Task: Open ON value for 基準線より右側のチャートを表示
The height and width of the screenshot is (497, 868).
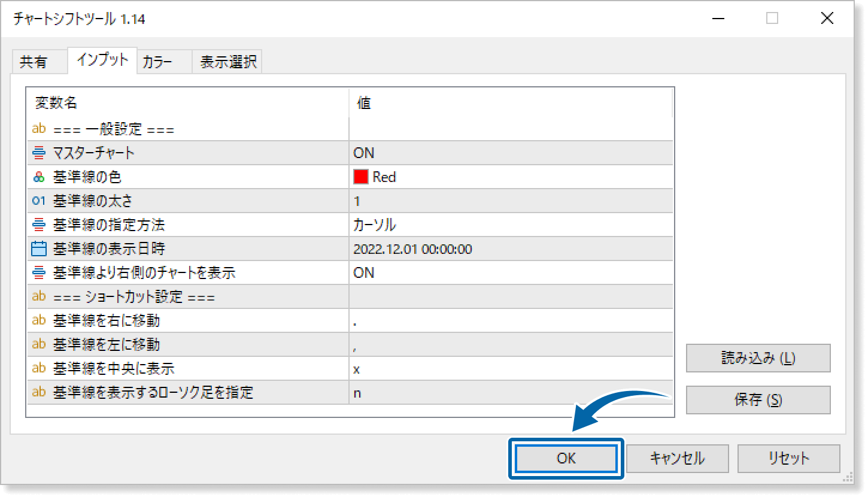Action: 511,272
